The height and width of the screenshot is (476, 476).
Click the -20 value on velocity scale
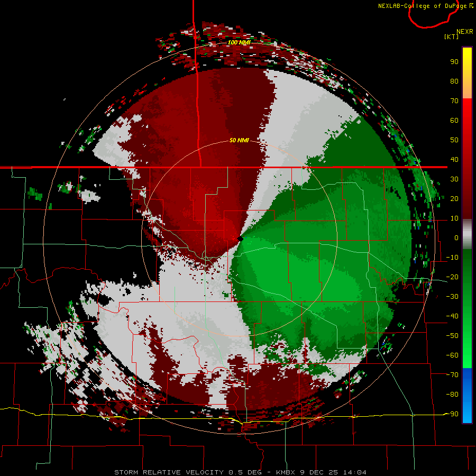[452, 277]
